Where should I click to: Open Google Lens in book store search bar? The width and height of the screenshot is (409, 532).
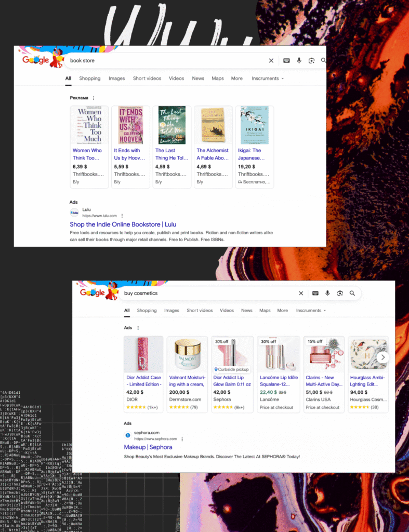coord(311,61)
